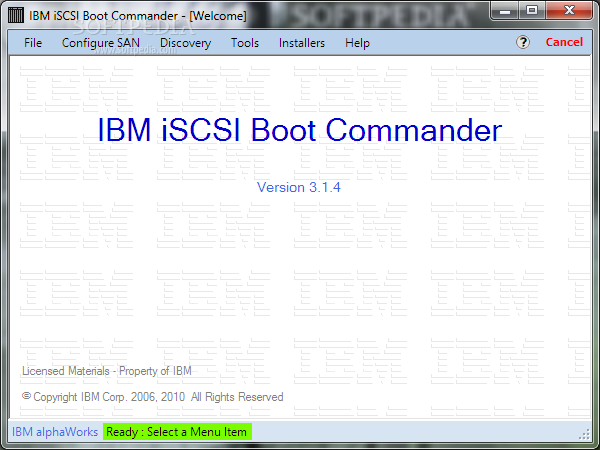Screen dimensions: 600x450
Task: Click the IBM iSCSI Boot Commander heading
Action: (x=300, y=130)
